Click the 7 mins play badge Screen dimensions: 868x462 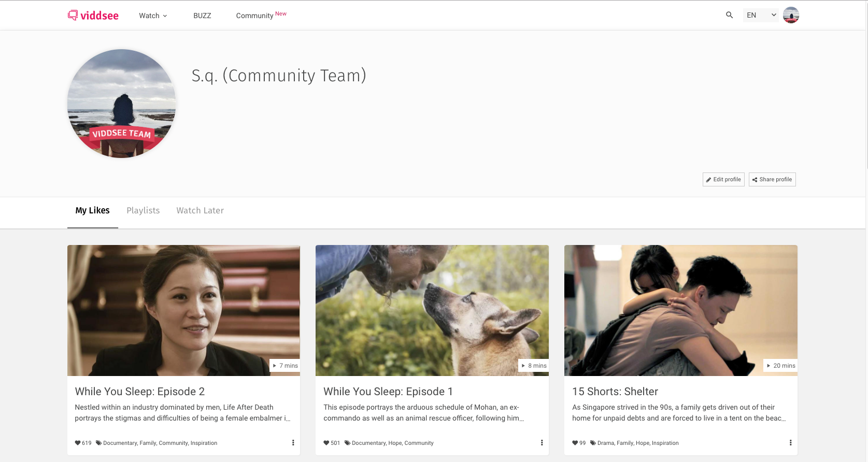pos(285,366)
